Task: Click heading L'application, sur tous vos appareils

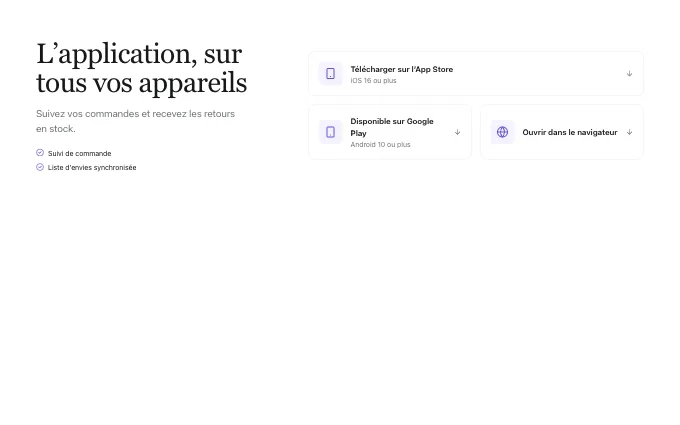Action: click(x=141, y=68)
